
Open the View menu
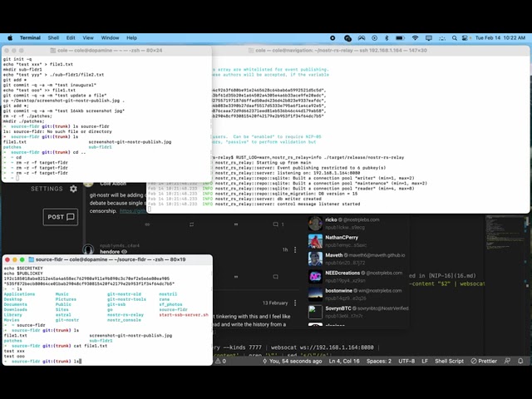(88, 38)
